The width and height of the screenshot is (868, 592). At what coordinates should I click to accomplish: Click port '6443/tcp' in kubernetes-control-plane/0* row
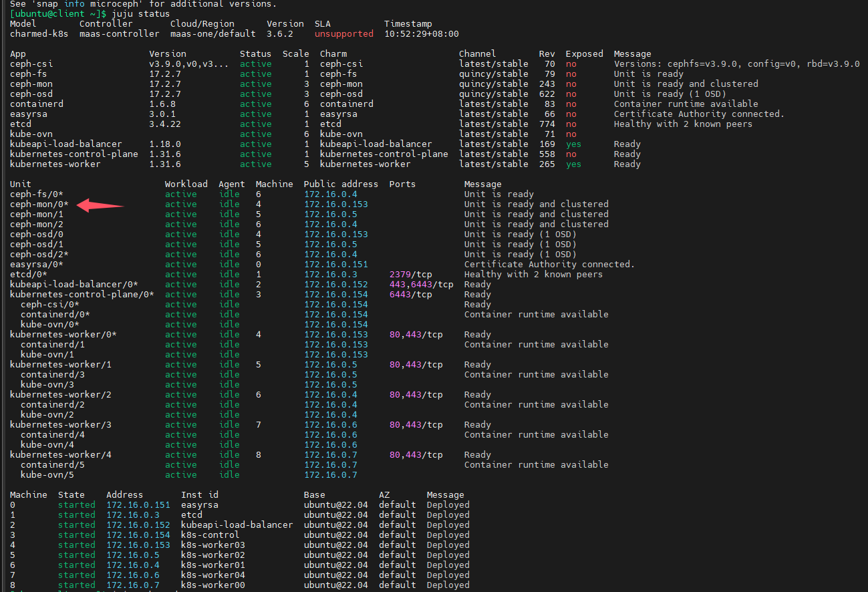click(x=411, y=295)
